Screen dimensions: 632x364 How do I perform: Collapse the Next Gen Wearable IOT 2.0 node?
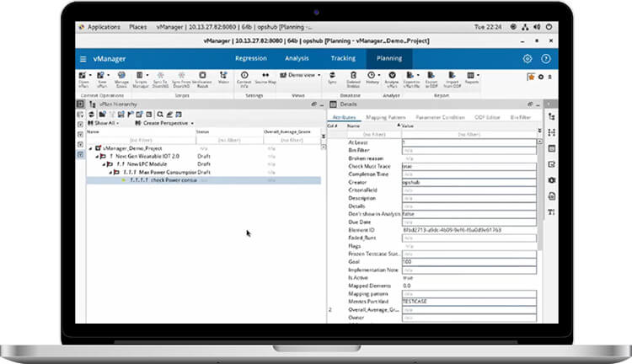click(x=97, y=156)
